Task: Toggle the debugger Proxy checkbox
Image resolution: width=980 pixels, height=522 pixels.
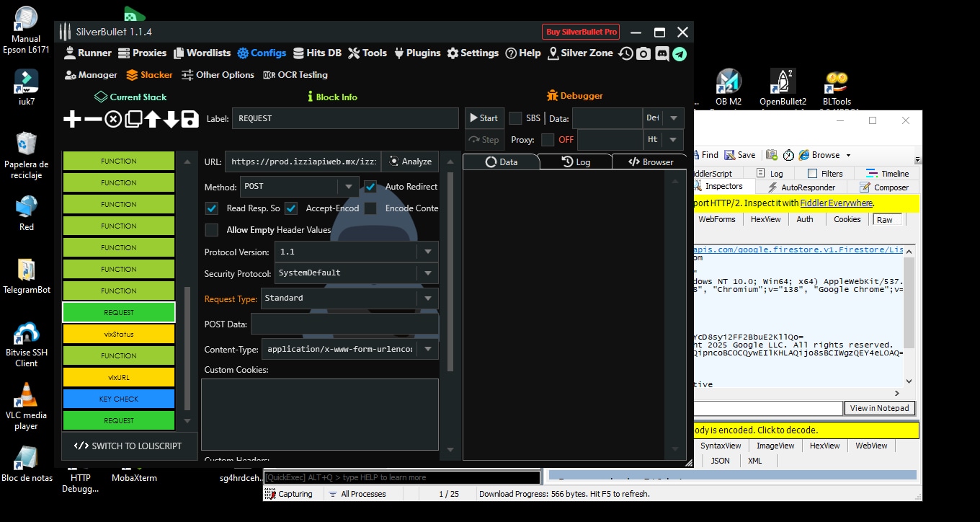Action: pos(548,140)
